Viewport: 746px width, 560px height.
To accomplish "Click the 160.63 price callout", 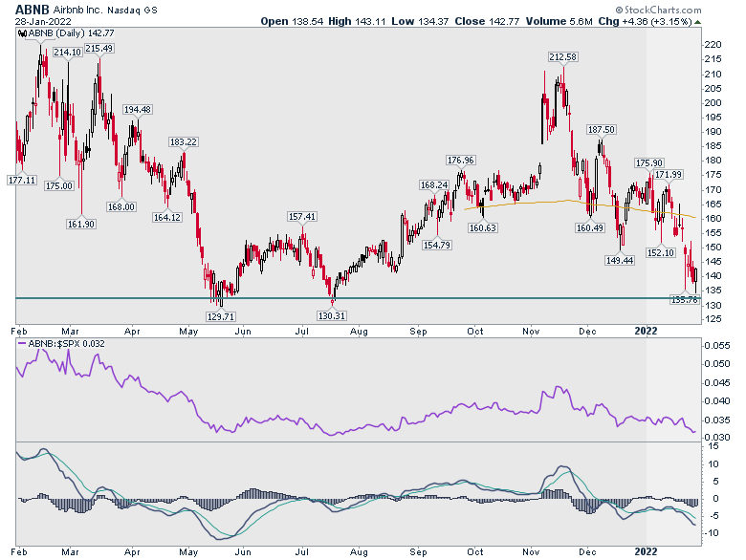I will [482, 227].
